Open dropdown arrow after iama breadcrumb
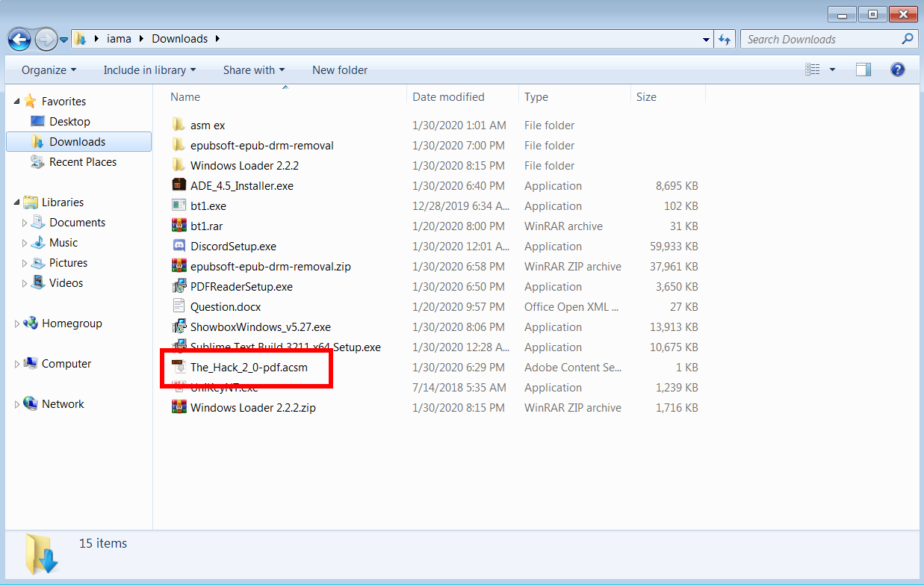The width and height of the screenshot is (924, 585). (140, 39)
